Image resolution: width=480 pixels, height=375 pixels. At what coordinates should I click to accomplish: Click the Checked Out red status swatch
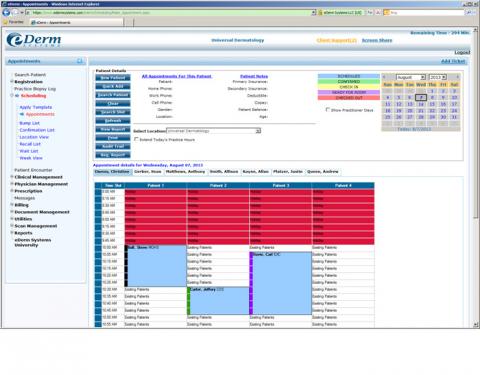point(349,98)
